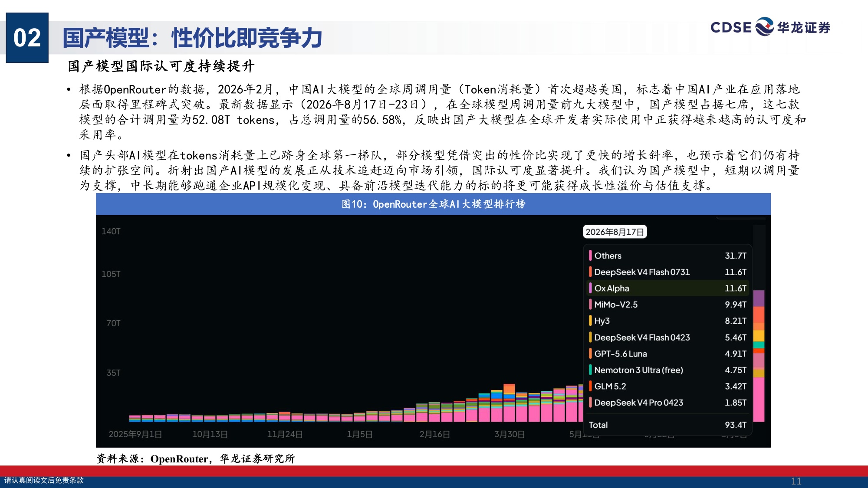Screen dimensions: 868x488
Task: Select the Others legend row
Action: (x=667, y=255)
